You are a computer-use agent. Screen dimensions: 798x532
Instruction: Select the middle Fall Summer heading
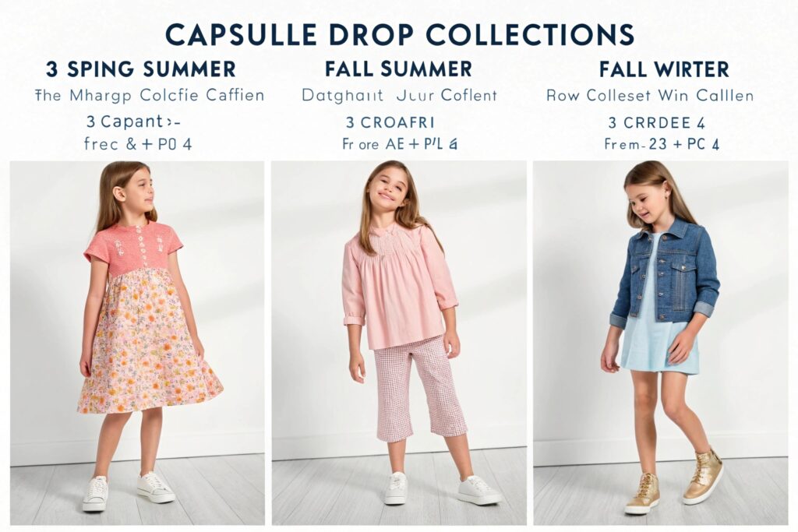point(398,69)
